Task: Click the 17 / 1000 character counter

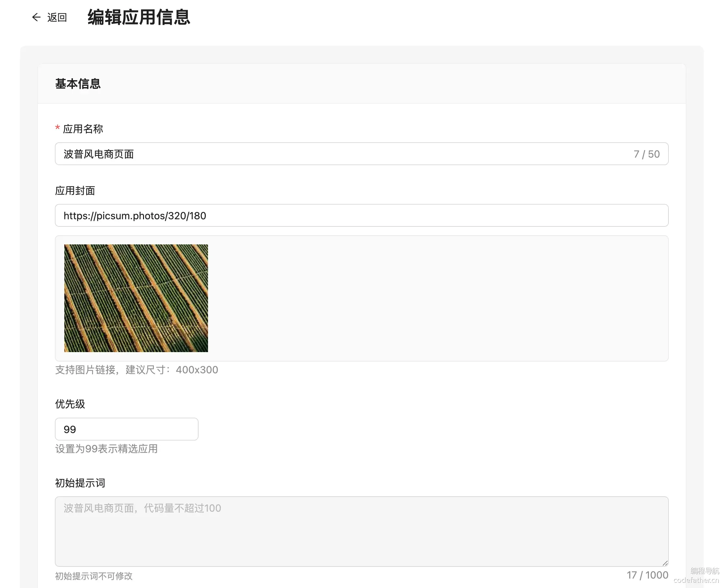Action: pos(647,575)
